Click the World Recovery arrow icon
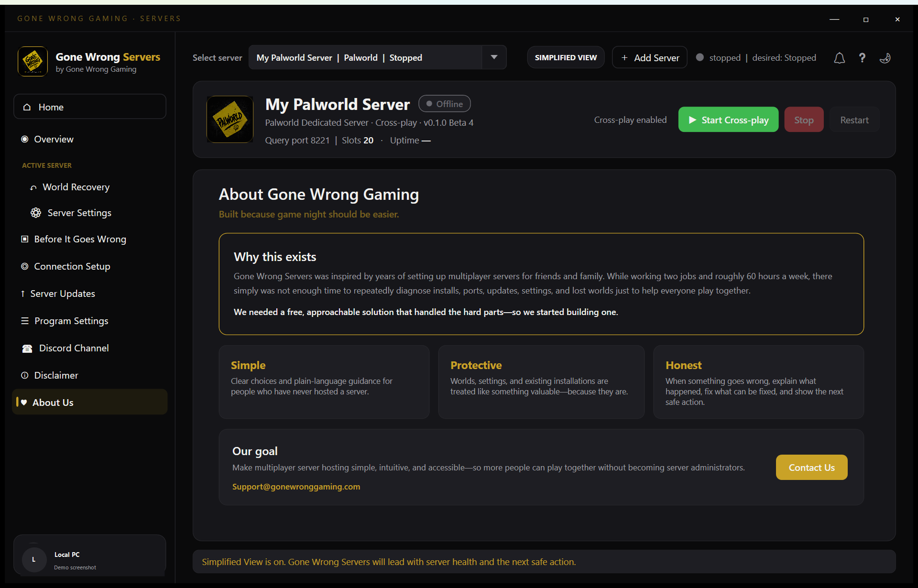This screenshot has height=588, width=918. coord(33,187)
